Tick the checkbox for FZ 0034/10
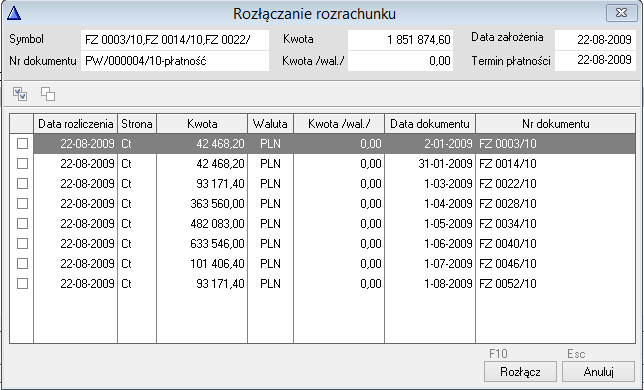The width and height of the screenshot is (644, 390). (x=22, y=224)
